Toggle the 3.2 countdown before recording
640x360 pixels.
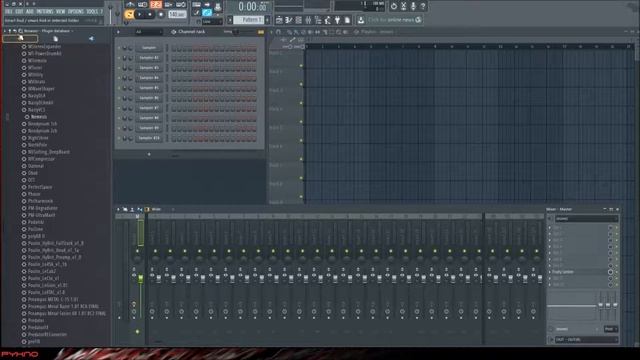click(x=156, y=4)
